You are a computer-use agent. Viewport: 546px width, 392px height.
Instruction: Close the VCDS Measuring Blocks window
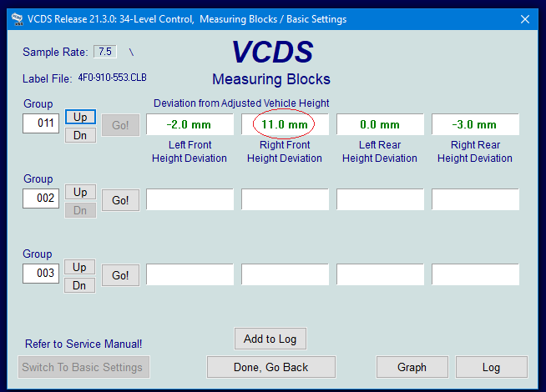(x=524, y=19)
